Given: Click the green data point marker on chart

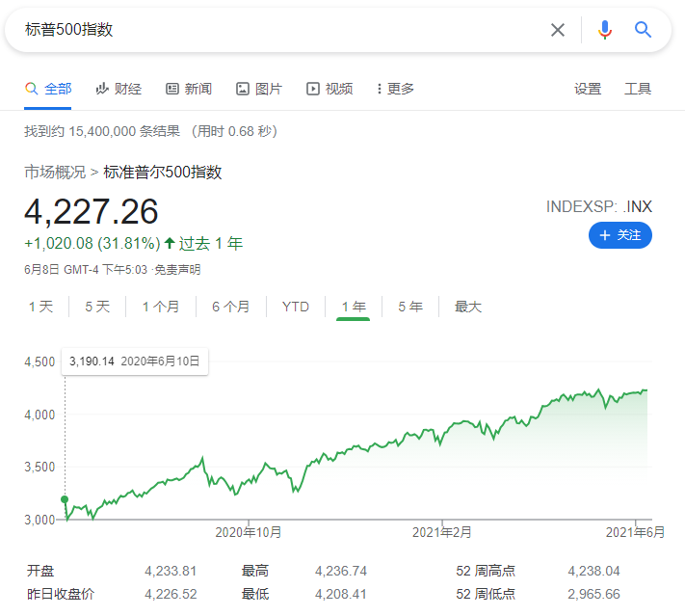Looking at the screenshot, I should tap(65, 499).
